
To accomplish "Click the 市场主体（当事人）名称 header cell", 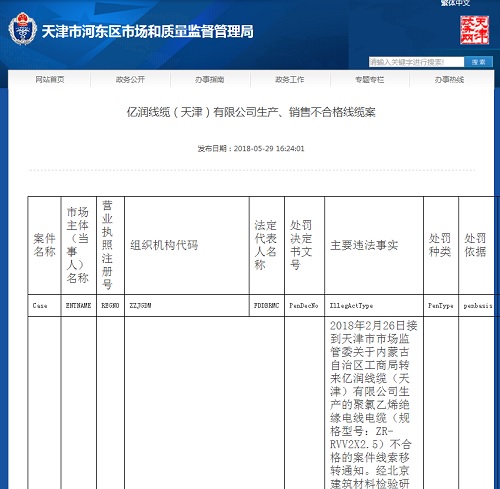I will coord(79,245).
